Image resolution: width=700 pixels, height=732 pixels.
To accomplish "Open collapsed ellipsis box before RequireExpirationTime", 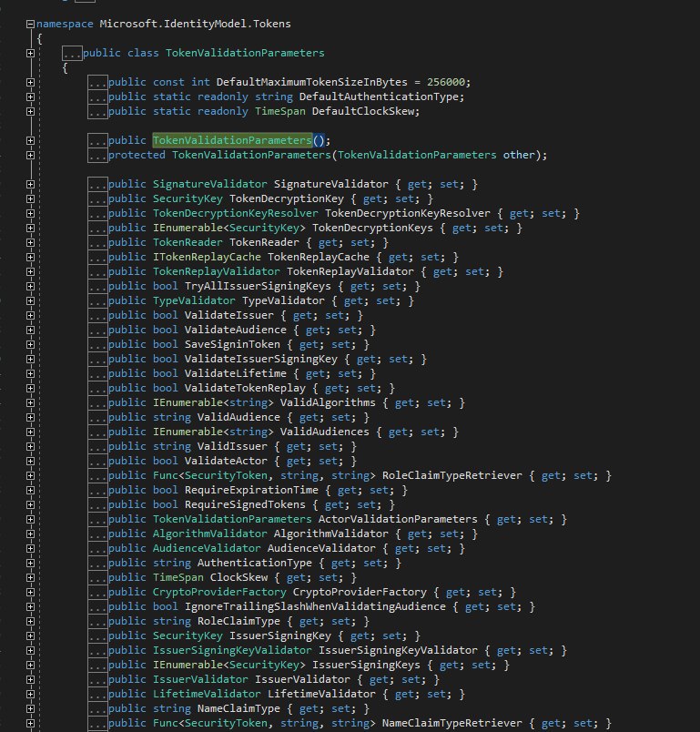I will 97,490.
